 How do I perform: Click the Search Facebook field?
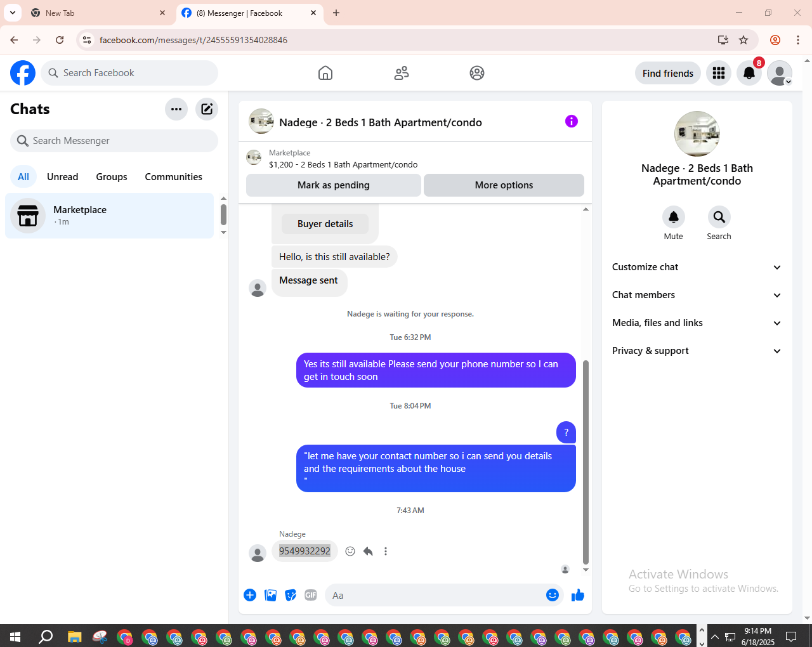pyautogui.click(x=129, y=73)
